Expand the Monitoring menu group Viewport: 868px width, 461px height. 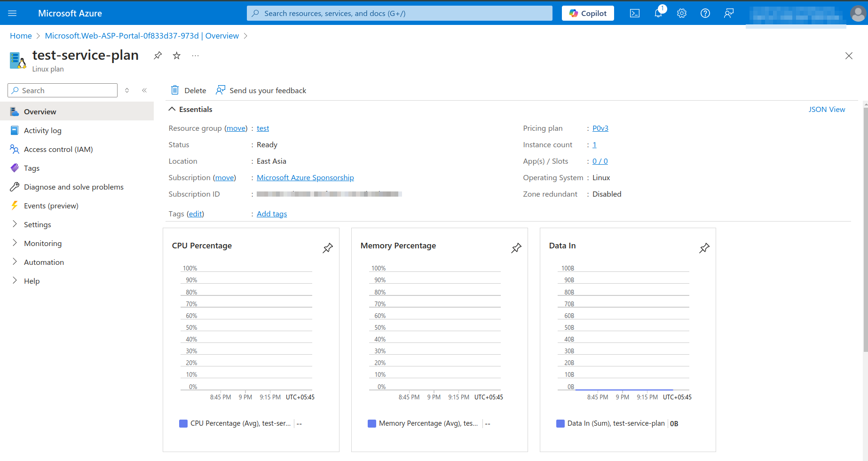(15, 243)
